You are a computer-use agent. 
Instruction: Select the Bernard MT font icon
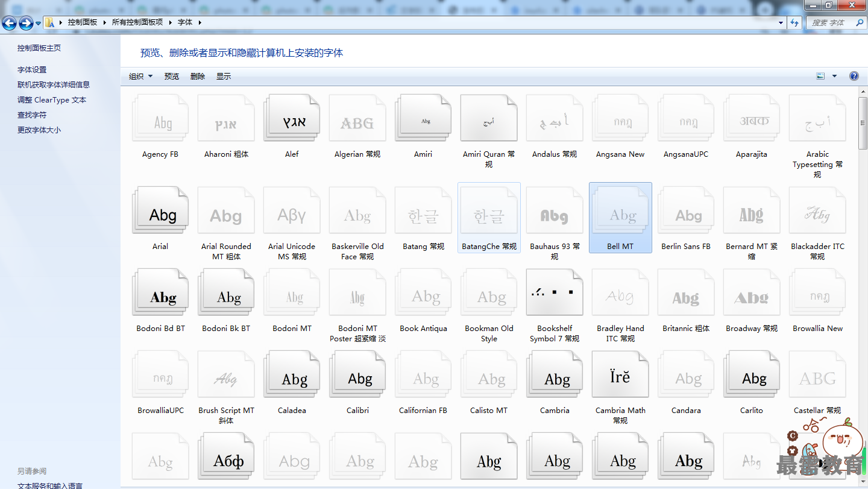click(x=752, y=210)
